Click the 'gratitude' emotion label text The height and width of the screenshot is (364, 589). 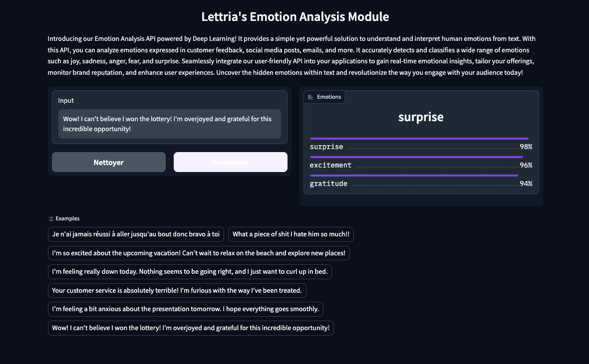328,183
